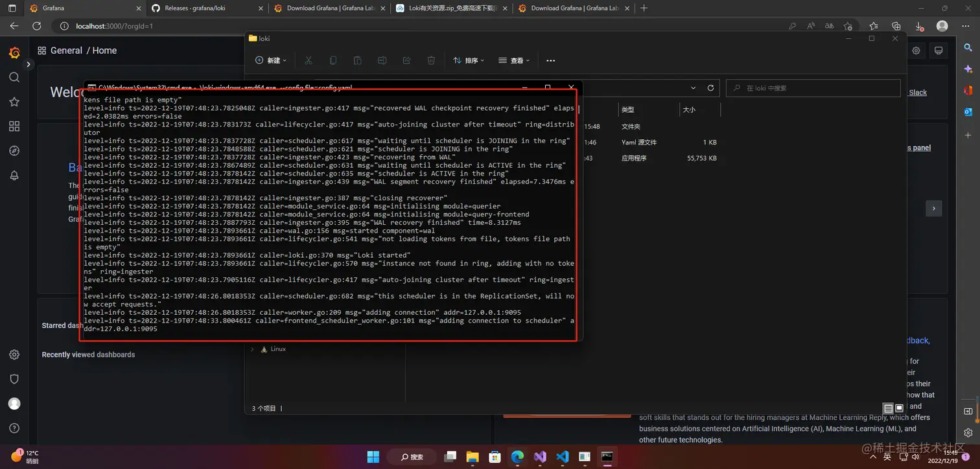Expand Explorer address bar history dropdown
The width and height of the screenshot is (980, 469).
tap(694, 88)
